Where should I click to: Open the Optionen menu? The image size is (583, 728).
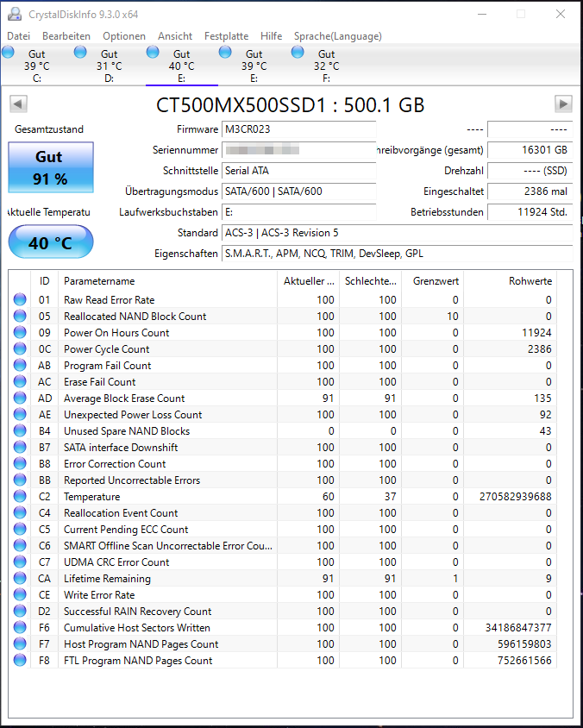[x=124, y=35]
